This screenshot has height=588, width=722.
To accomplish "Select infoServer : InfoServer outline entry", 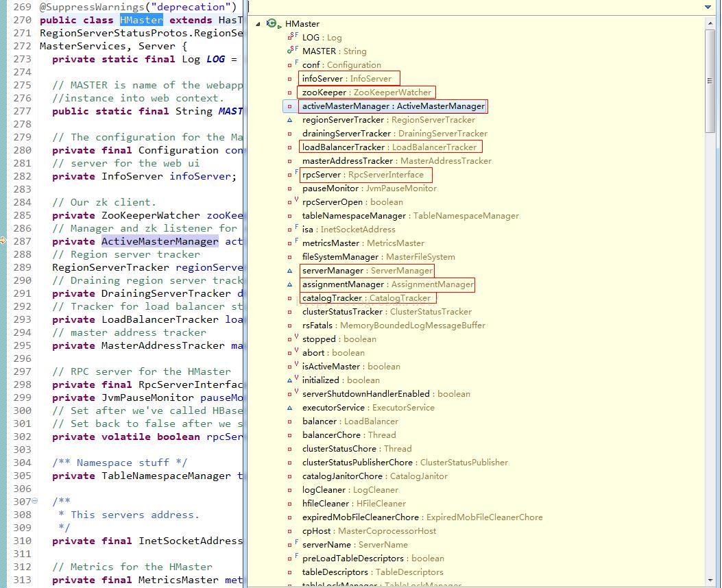I will pos(347,79).
